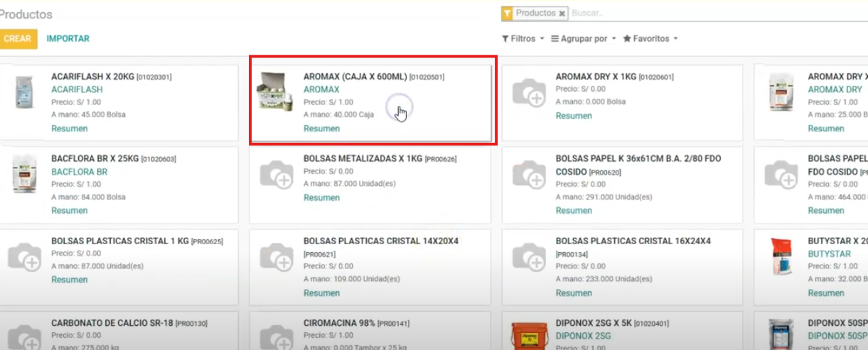Open Resumen link on AROMAX (CAJA X 600ML) card
This screenshot has width=868, height=350.
321,128
